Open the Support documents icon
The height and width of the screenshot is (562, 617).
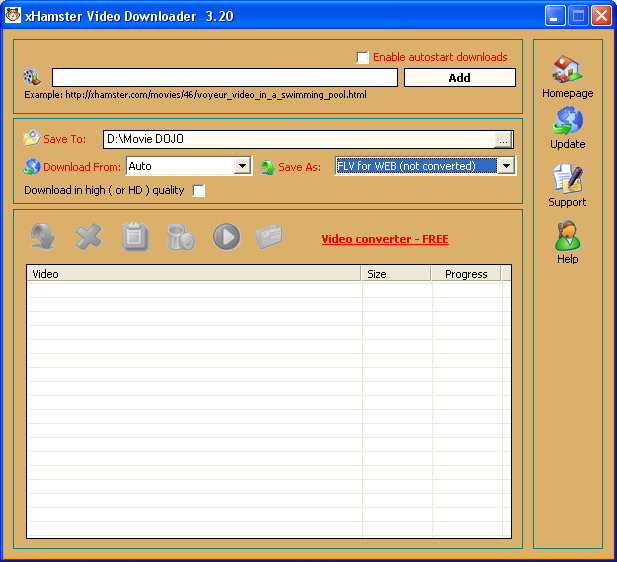click(567, 179)
